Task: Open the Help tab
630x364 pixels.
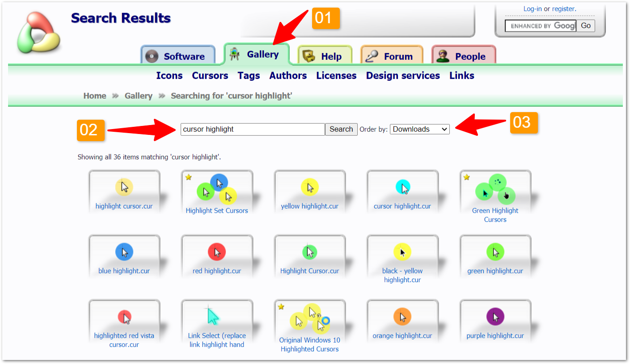Action: (325, 55)
